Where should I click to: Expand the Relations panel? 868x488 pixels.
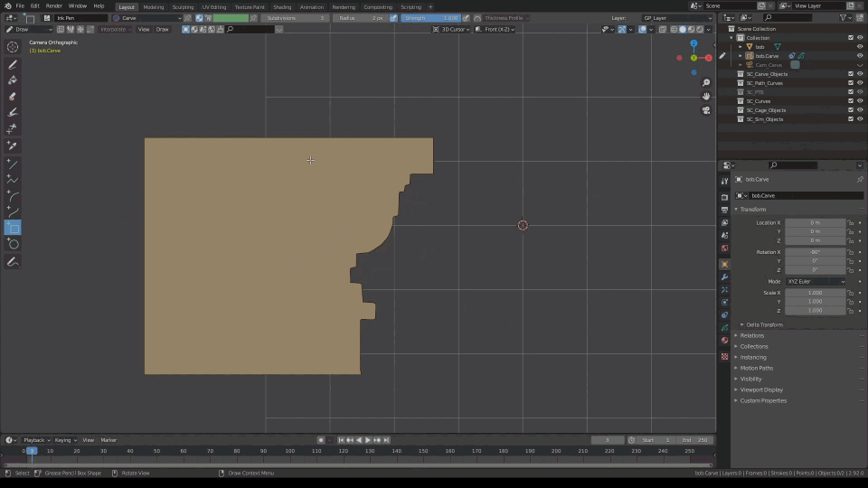[752, 335]
